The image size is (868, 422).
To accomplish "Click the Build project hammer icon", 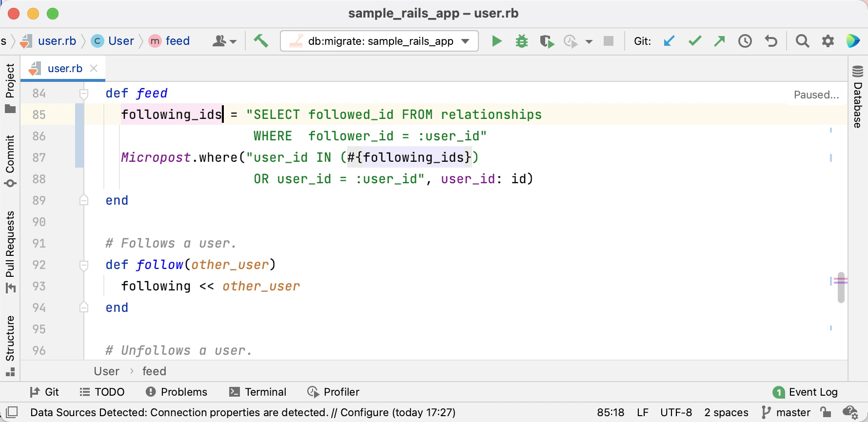I will coord(261,41).
